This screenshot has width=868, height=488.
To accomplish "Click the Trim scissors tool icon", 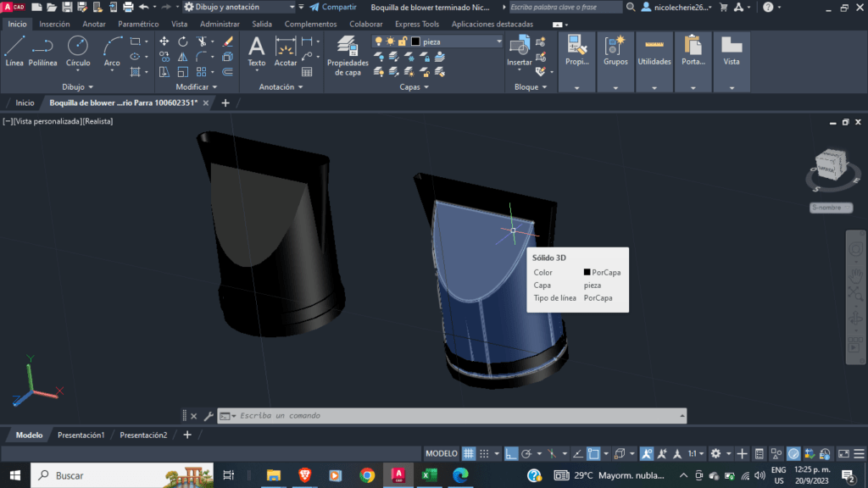I will pyautogui.click(x=202, y=42).
